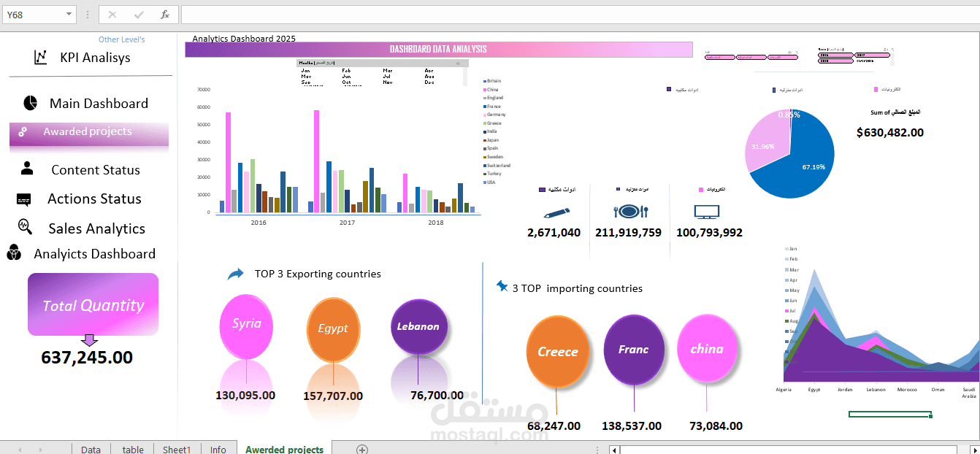This screenshot has height=454, width=980.
Task: Click the Analytics Dashboard 2025 title
Action: point(244,39)
